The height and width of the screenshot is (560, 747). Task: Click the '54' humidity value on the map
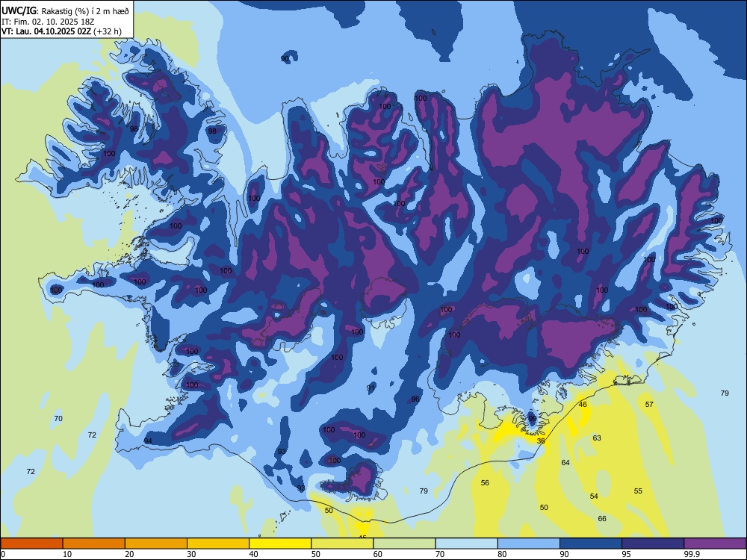pyautogui.click(x=594, y=497)
